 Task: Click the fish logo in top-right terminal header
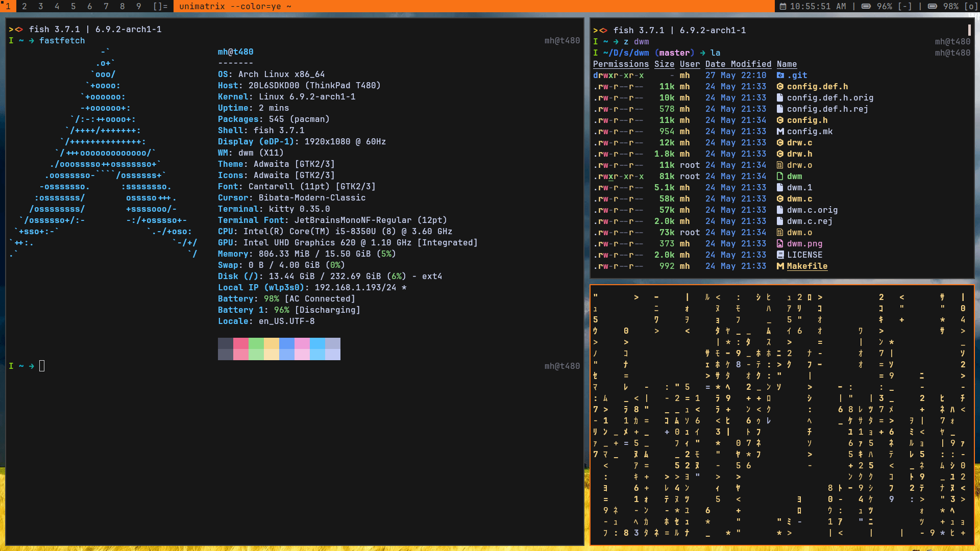click(x=600, y=31)
